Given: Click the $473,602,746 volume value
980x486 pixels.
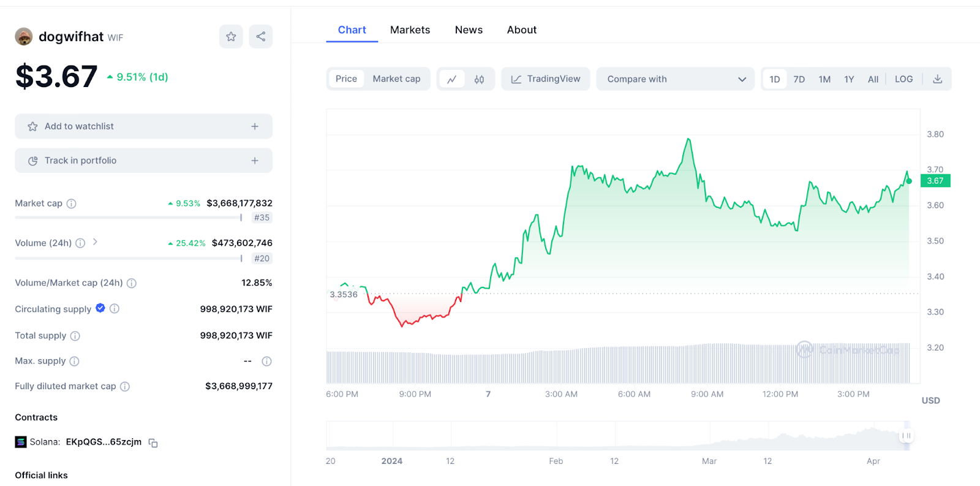Looking at the screenshot, I should point(242,243).
